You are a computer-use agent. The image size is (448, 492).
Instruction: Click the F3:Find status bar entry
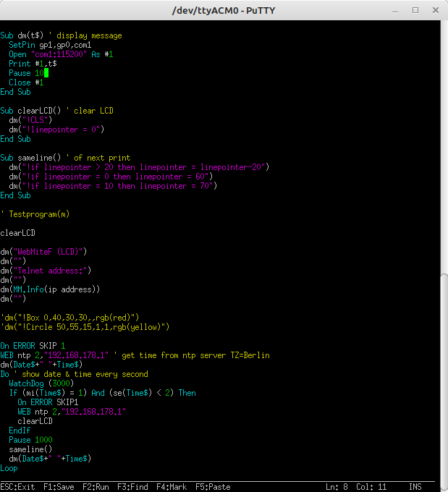click(132, 487)
